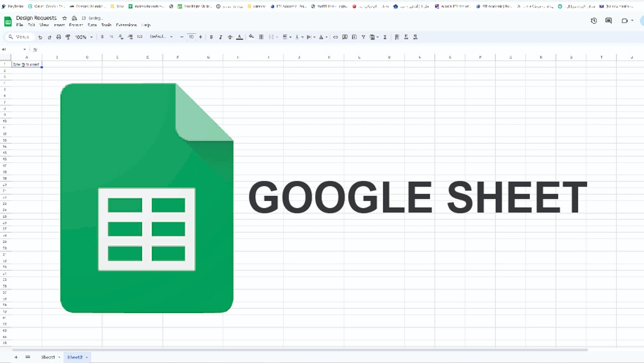The width and height of the screenshot is (644, 363).
Task: Add a new sheet with plus button
Action: tap(16, 357)
